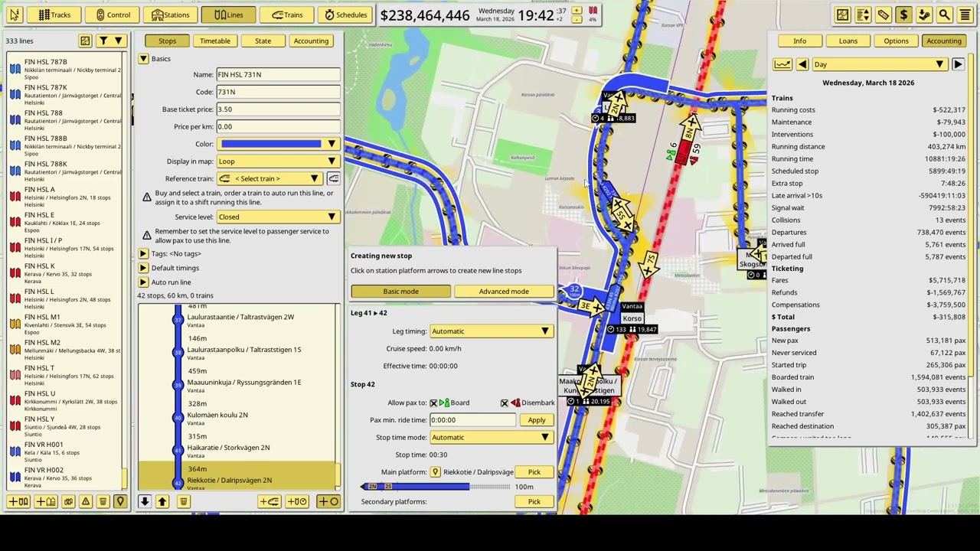Open the Tracks editor
Image resolution: width=980 pixels, height=551 pixels.
(54, 15)
